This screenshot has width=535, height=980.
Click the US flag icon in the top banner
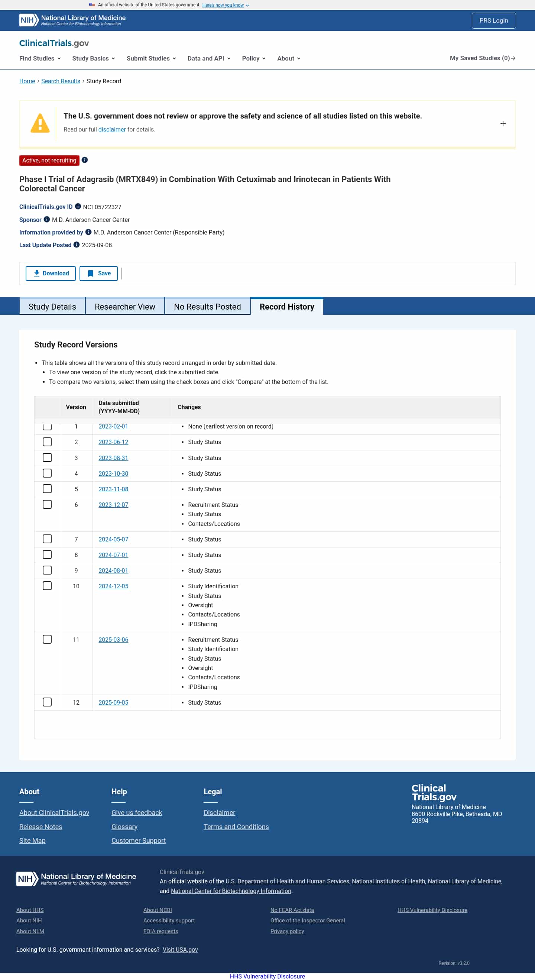coord(92,5)
